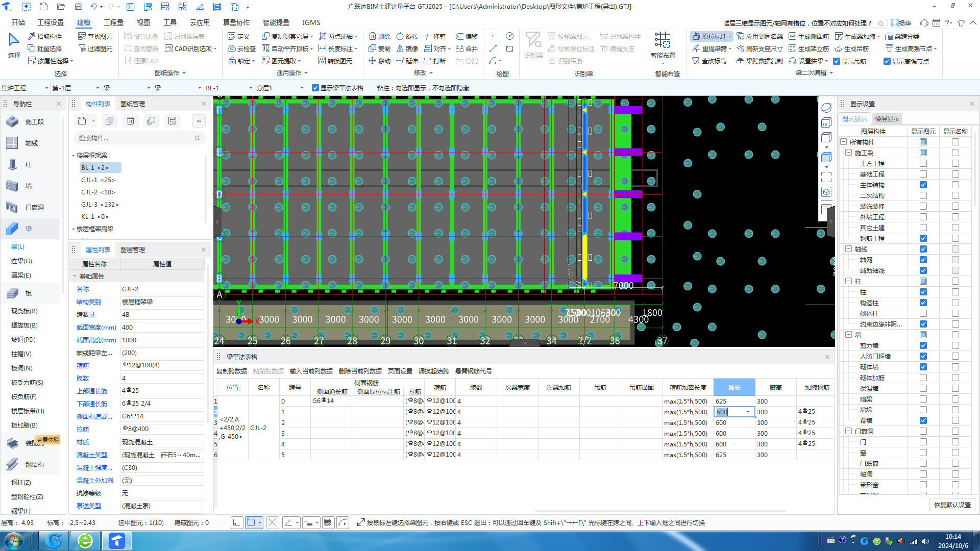Open the 梁 beam category in navigation

tap(29, 229)
